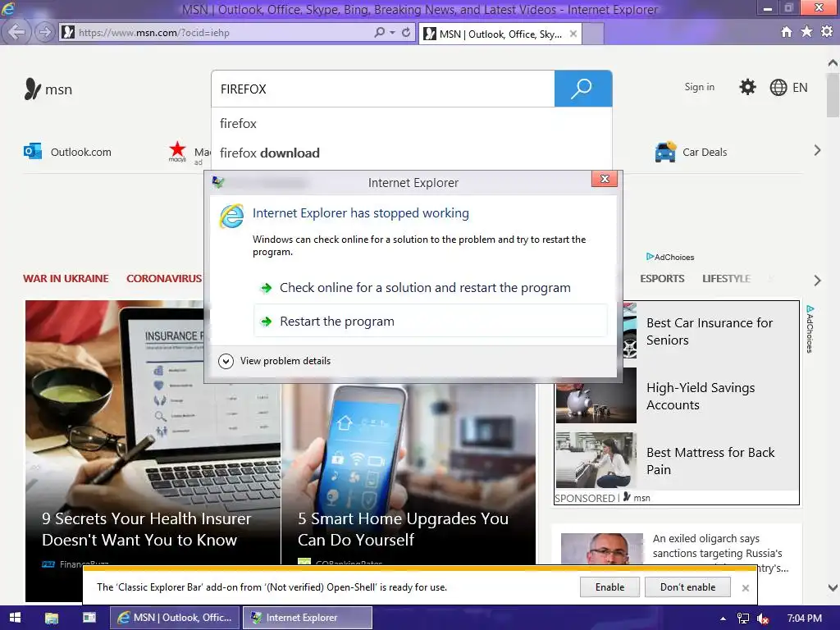The image size is (840, 630).
Task: Click inside the FIREFOX search field
Action: [382, 89]
